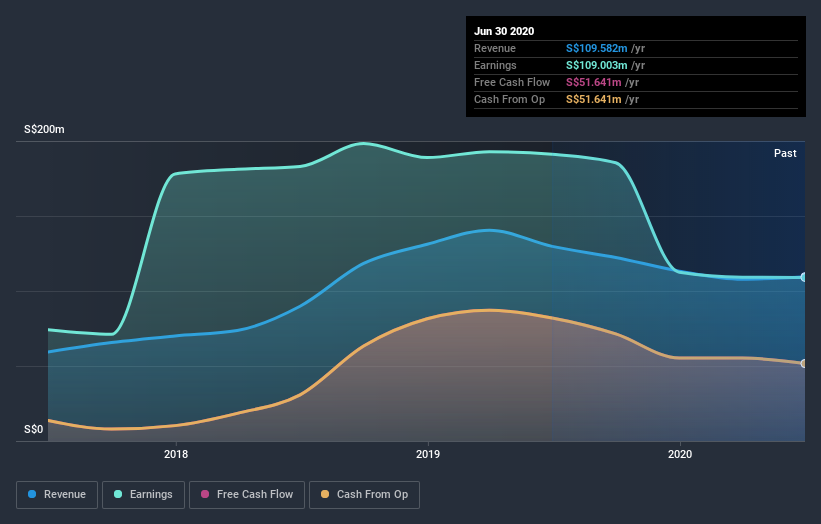Click the Earnings row label in tooltip
This screenshot has height=524, width=821.
click(x=495, y=65)
